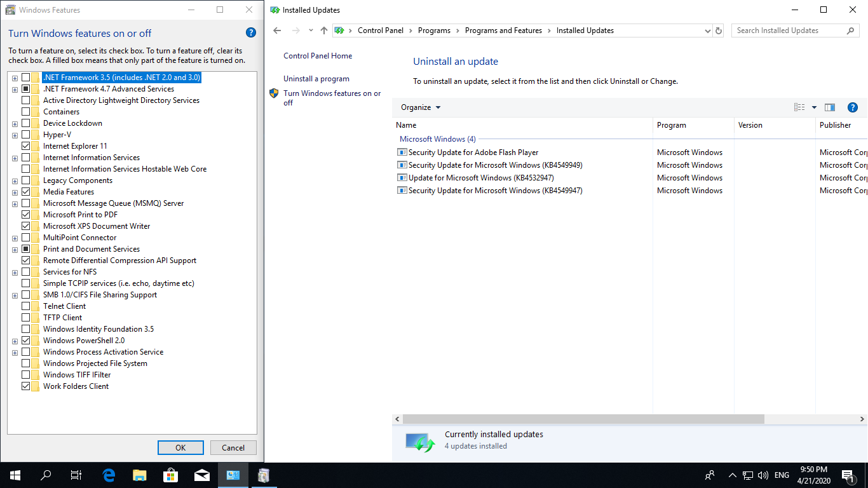Open Mail app from taskbar

pos(202,475)
